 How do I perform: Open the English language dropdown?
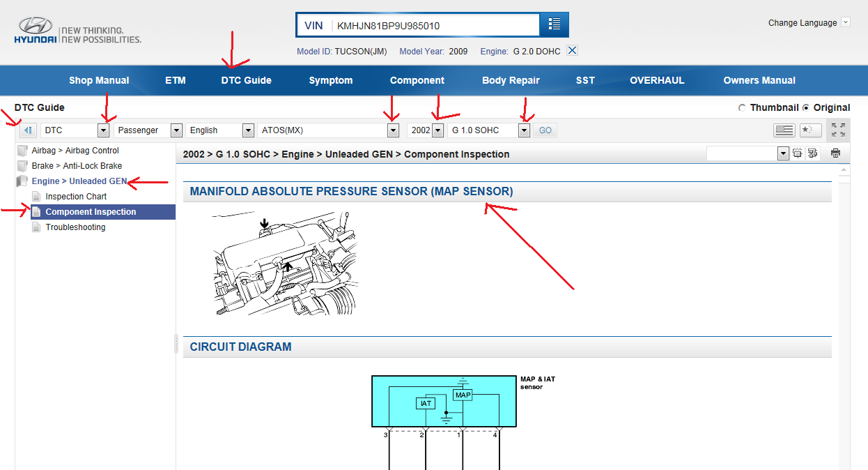click(248, 130)
